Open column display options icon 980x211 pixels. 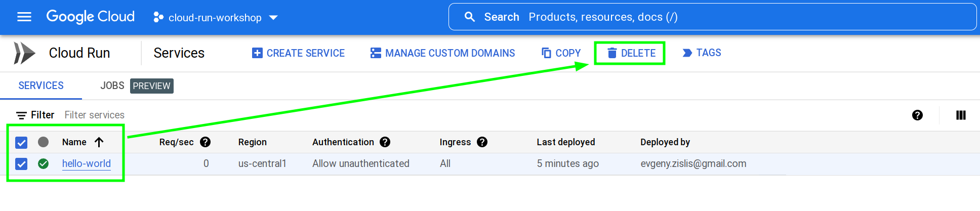(x=960, y=115)
